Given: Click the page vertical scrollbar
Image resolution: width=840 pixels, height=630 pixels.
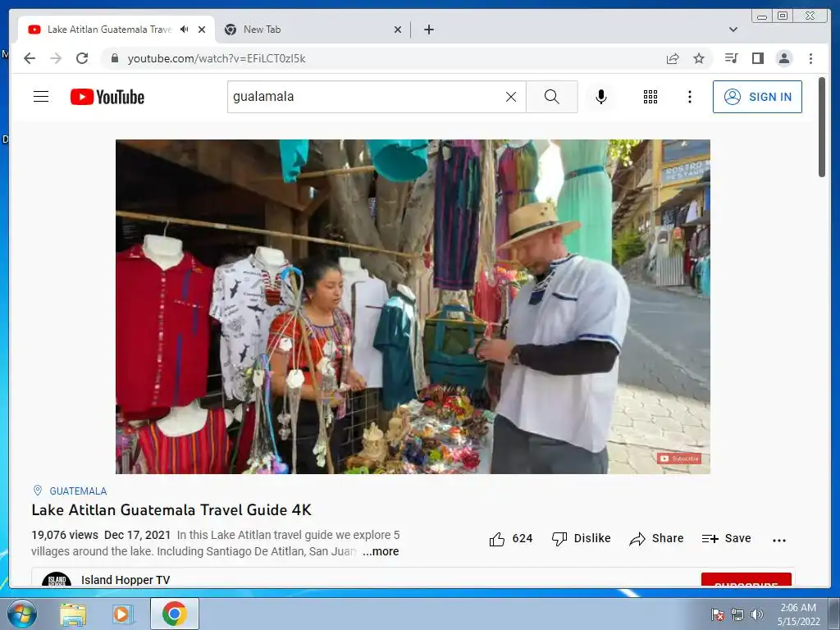Looking at the screenshot, I should (x=822, y=127).
